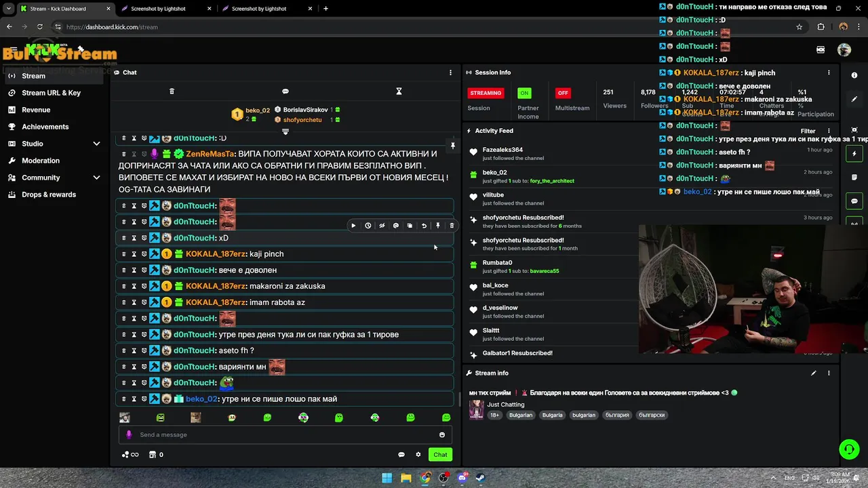Click speech bubble icon left of chat settings gear

[x=401, y=455]
